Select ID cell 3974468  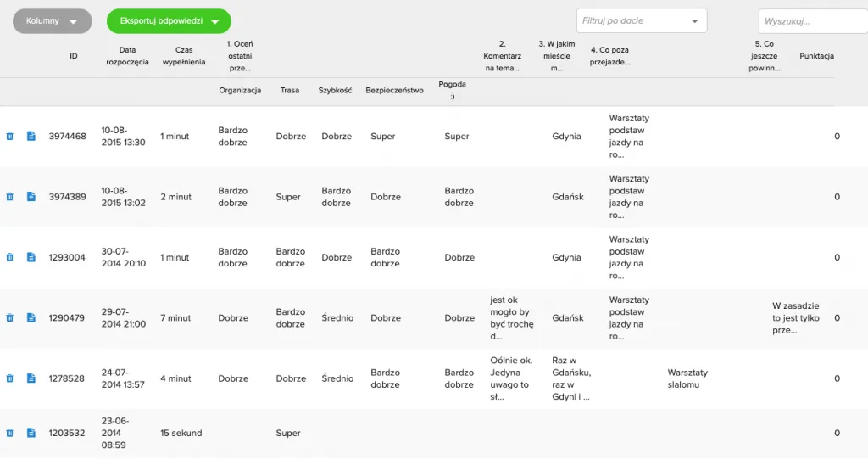[68, 137]
